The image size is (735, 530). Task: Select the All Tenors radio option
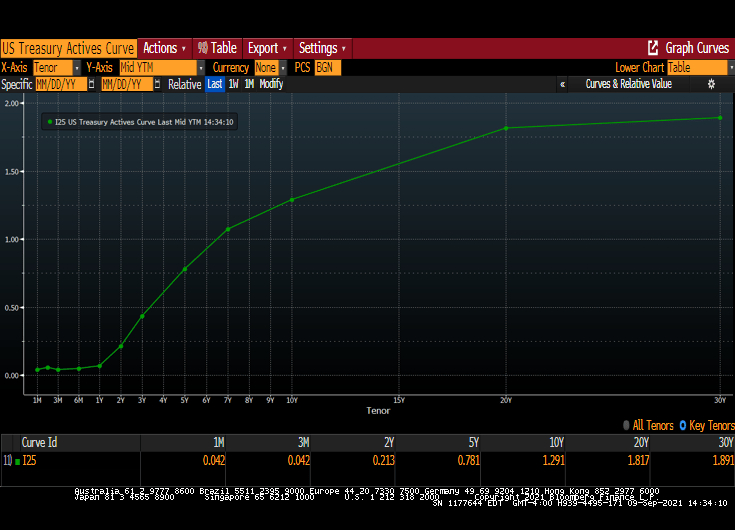pos(627,425)
